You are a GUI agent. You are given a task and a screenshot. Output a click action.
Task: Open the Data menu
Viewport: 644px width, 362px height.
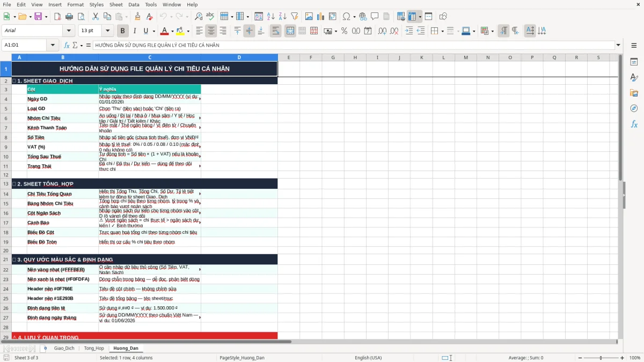pyautogui.click(x=134, y=4)
